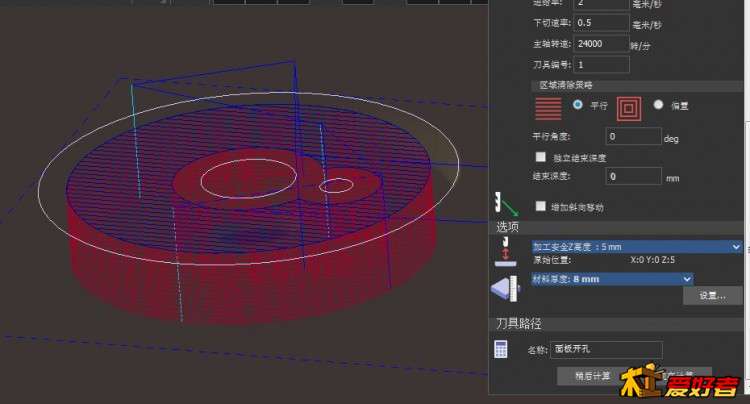Click the ramp plunge moves icon
The width and height of the screenshot is (750, 404).
(x=507, y=205)
